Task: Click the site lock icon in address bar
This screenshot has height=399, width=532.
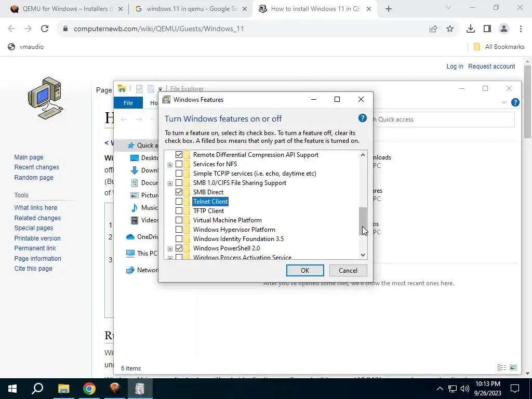Action: tap(65, 29)
